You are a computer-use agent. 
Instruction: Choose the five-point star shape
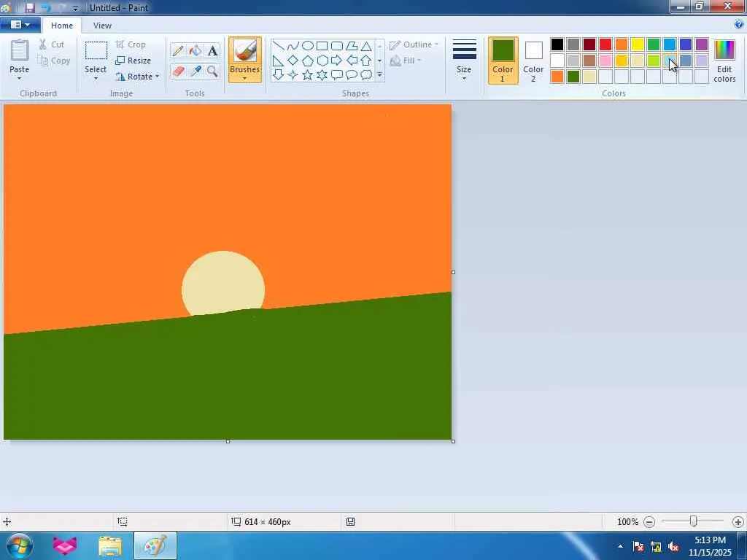[x=307, y=74]
